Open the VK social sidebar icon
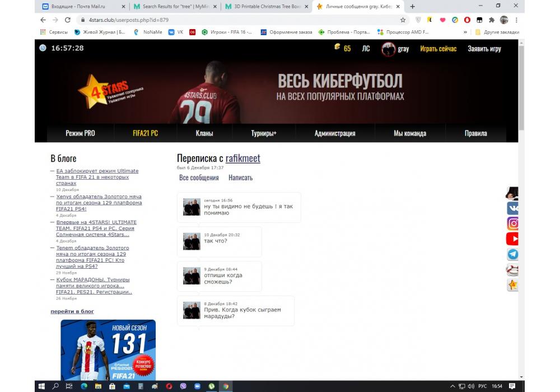Image resolution: width=560 pixels, height=392 pixels. (x=512, y=208)
